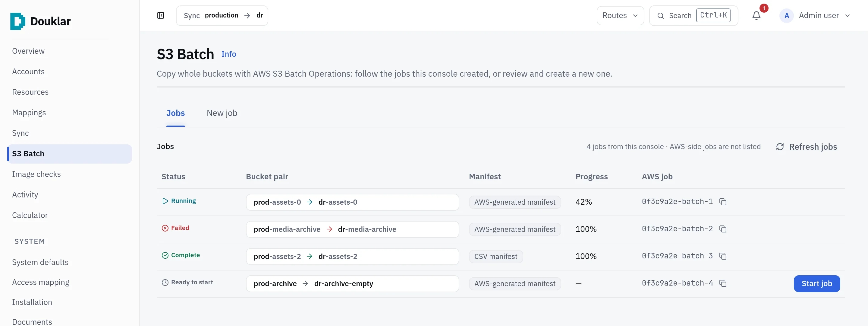Click the Ctrl+K shortcut badge
868x326 pixels.
point(713,15)
